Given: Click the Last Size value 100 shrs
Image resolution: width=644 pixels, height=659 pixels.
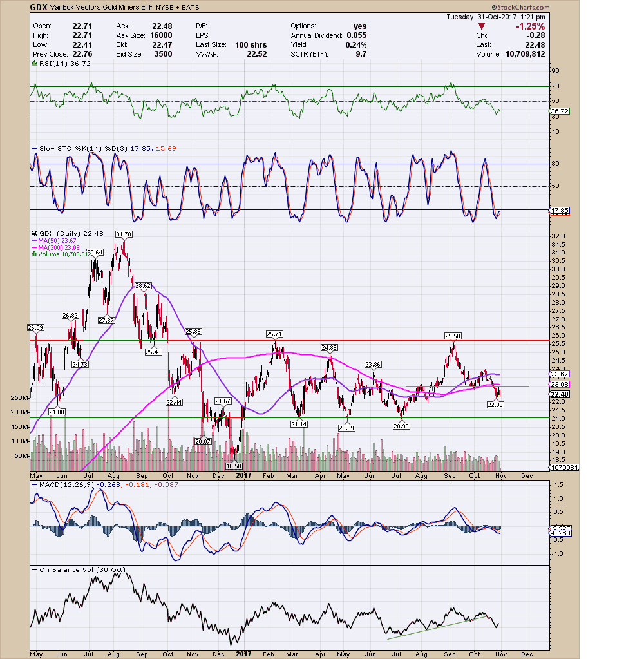Looking at the screenshot, I should tap(251, 45).
